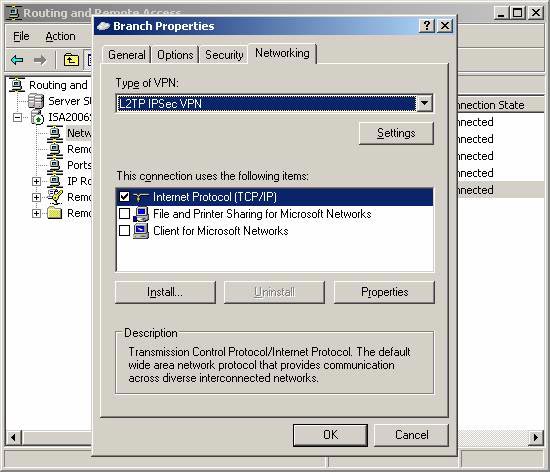Select the Networking tab

click(x=282, y=53)
